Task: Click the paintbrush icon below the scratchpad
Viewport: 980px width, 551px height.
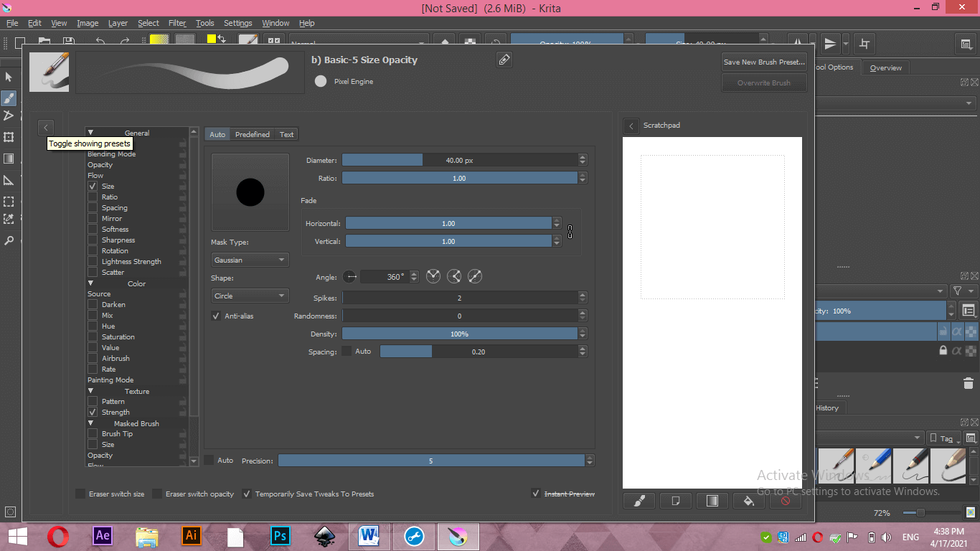Action: pyautogui.click(x=639, y=500)
